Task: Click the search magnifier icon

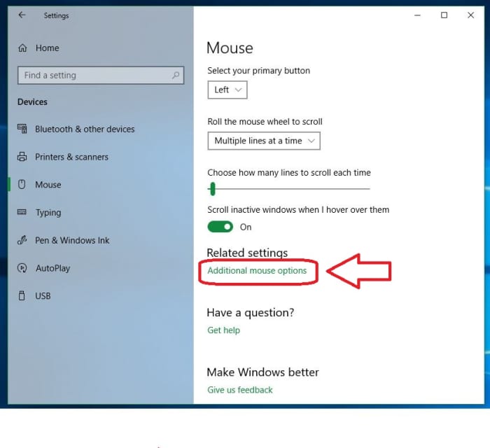Action: click(176, 75)
